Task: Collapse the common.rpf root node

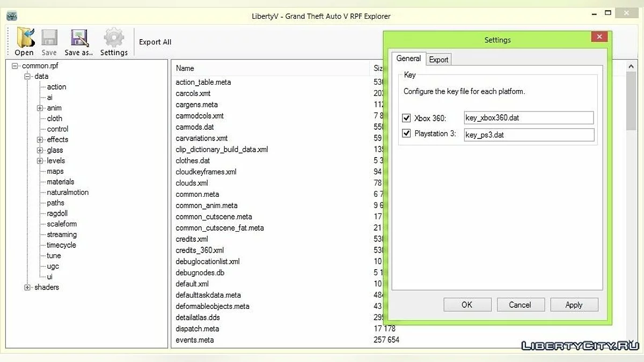Action: point(15,66)
